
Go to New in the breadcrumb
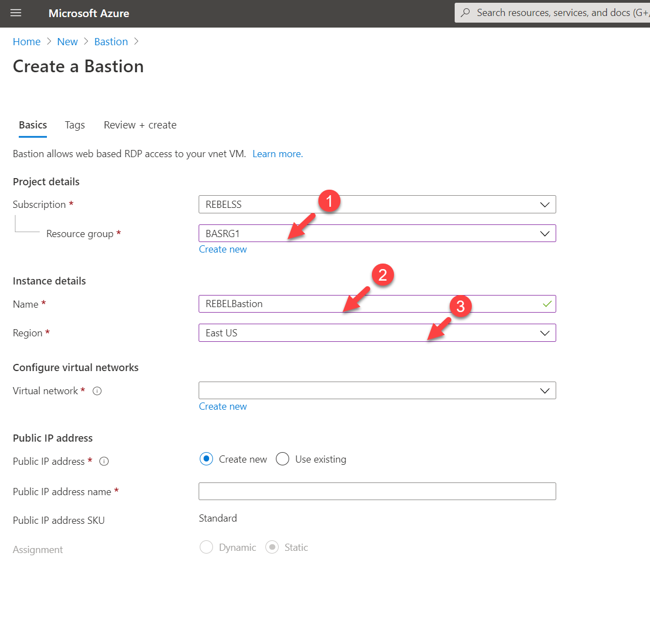click(67, 42)
